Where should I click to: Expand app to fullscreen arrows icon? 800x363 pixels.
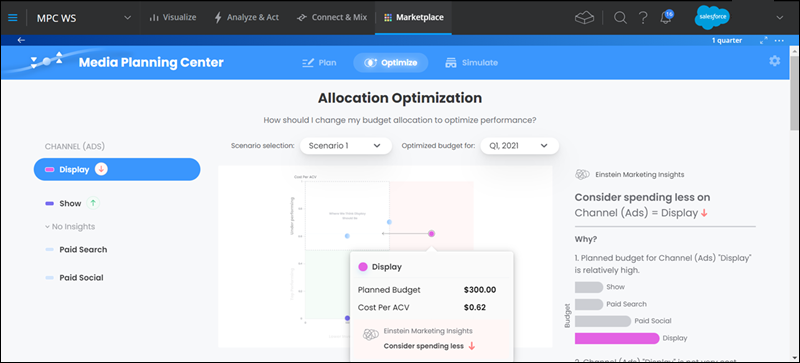(763, 40)
